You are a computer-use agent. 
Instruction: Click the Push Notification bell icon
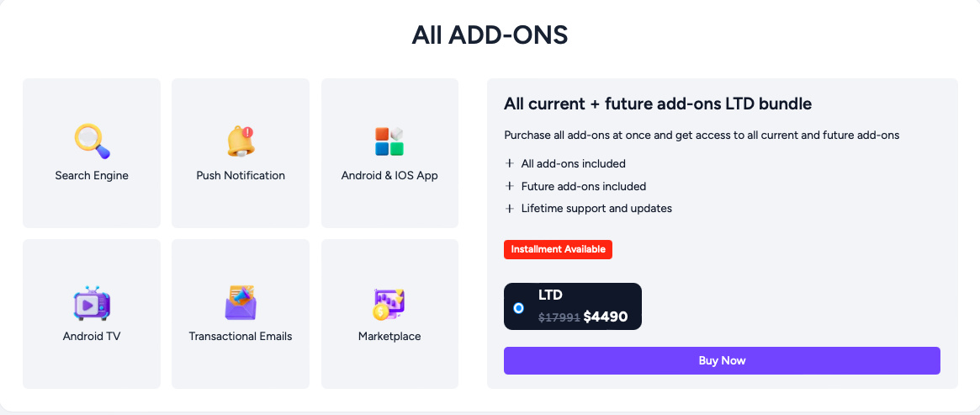[241, 141]
